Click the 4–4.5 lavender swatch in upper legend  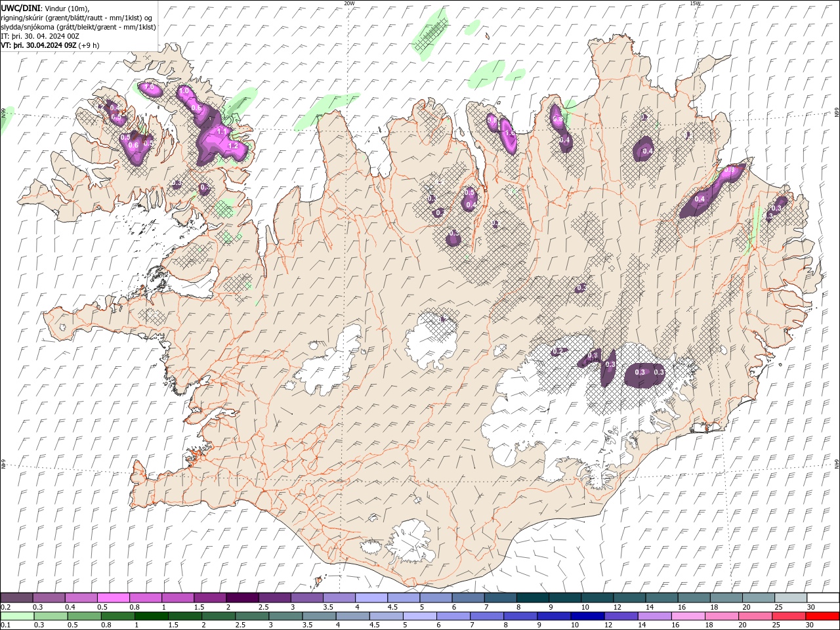coord(371,598)
